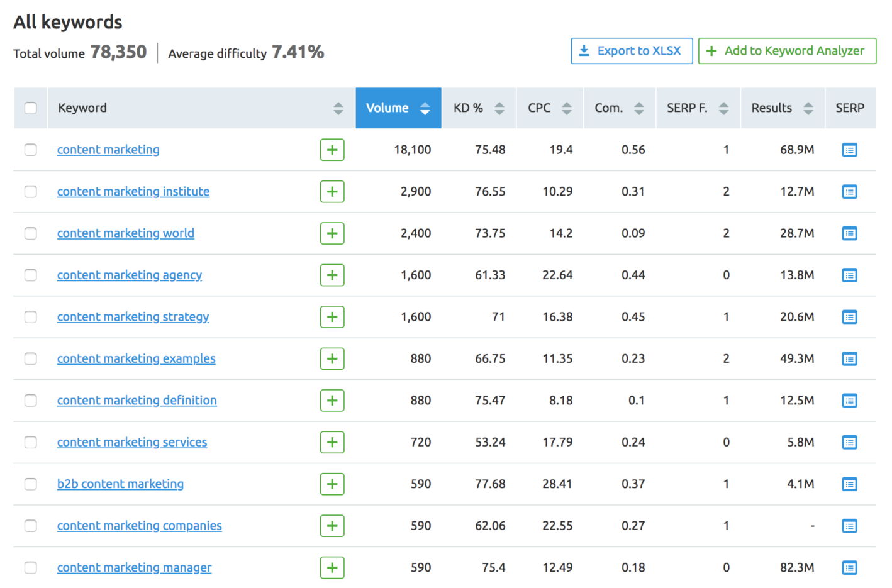Select the "content marketing services" row checkbox
Image resolution: width=892 pixels, height=588 pixels.
pyautogui.click(x=31, y=442)
